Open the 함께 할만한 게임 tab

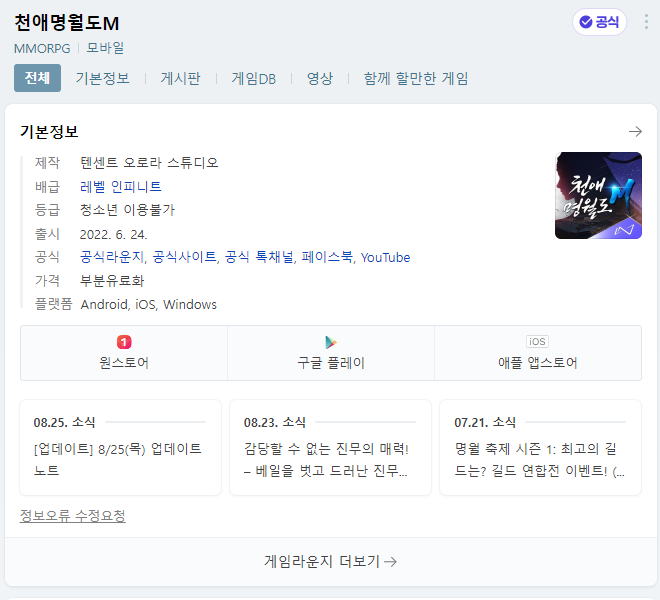click(x=416, y=78)
